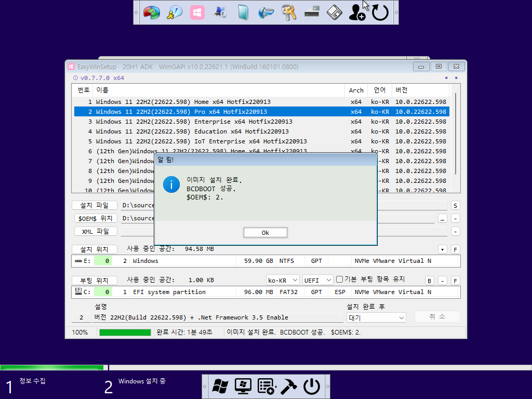
Task: Click the power button icon in bottom dock
Action: [312, 387]
